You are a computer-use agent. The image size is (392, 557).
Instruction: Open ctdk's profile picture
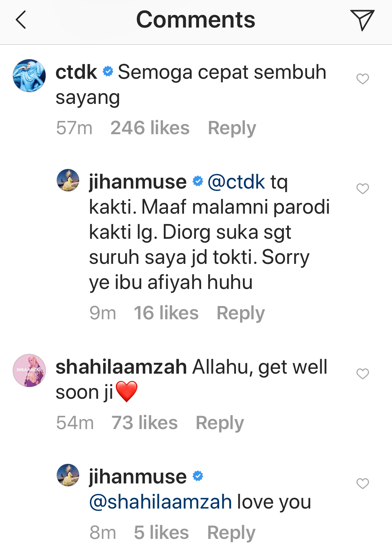click(29, 76)
